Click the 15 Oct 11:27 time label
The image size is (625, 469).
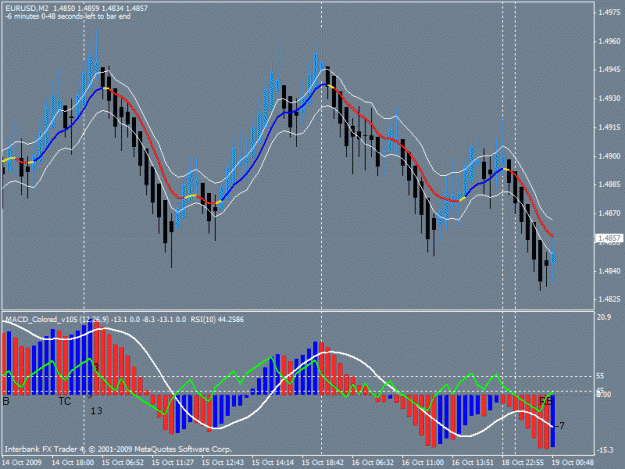[173, 463]
